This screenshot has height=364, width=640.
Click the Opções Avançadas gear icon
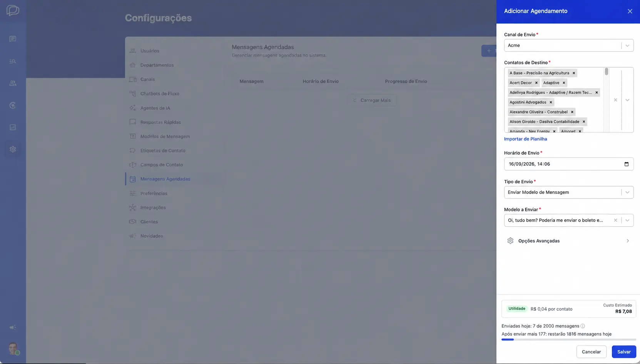coord(510,241)
